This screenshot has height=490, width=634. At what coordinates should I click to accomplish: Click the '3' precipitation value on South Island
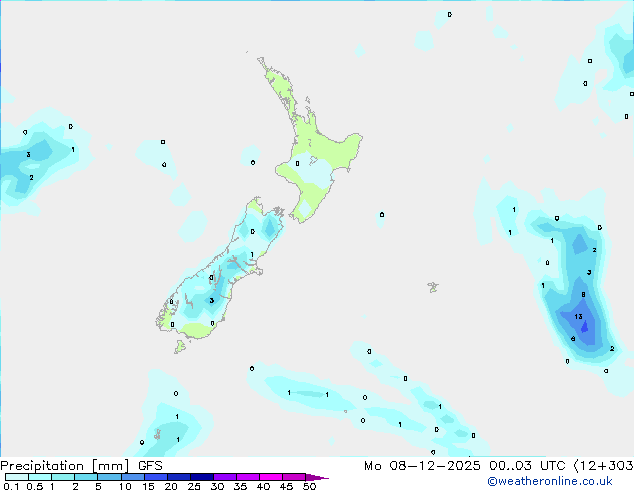click(211, 300)
